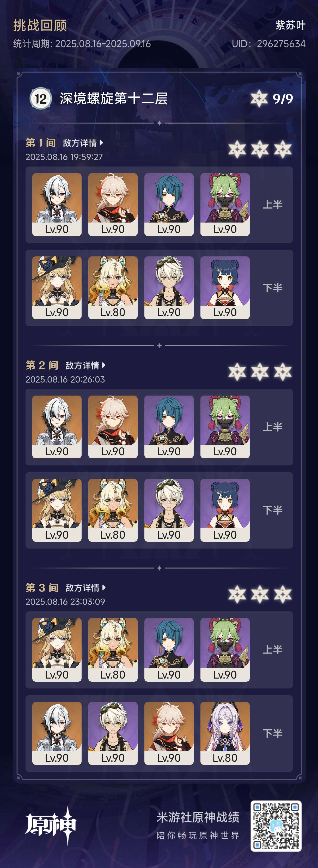Click the Genshin Impact 原神 logo

[x=51, y=826]
